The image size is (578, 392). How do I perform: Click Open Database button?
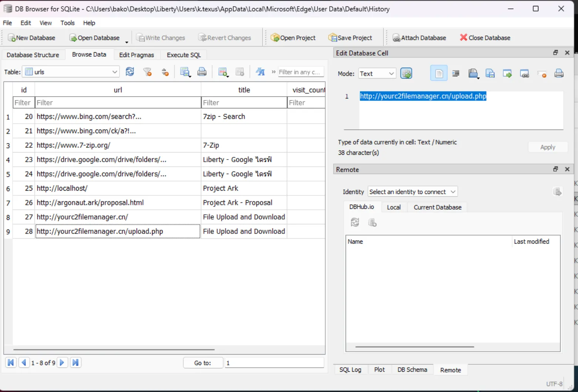tap(95, 38)
